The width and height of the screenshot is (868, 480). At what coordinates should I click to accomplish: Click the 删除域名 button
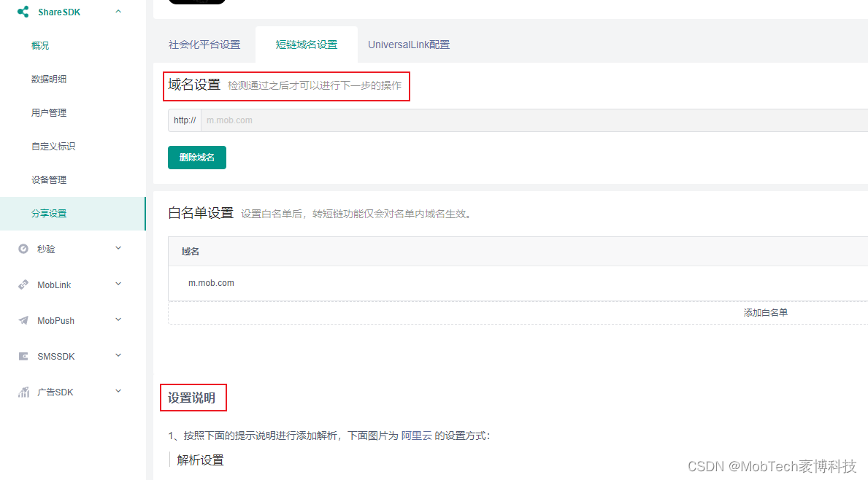click(x=196, y=157)
